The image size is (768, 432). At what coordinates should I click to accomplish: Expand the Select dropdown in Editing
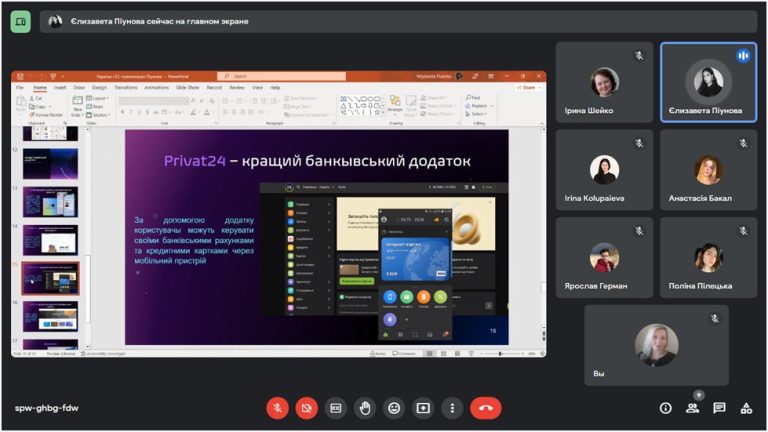476,114
